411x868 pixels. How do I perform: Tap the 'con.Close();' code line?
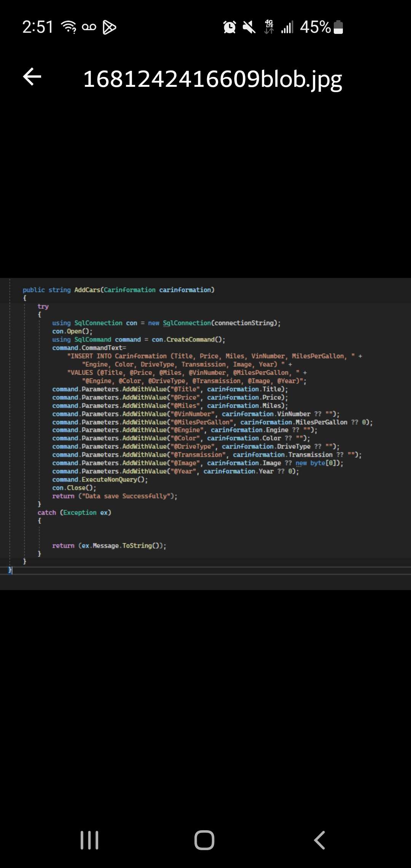(x=74, y=488)
